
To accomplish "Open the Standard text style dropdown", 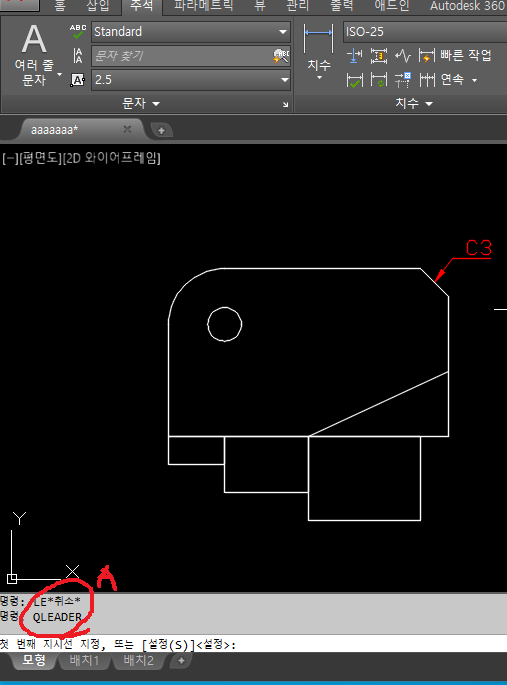I will (190, 32).
